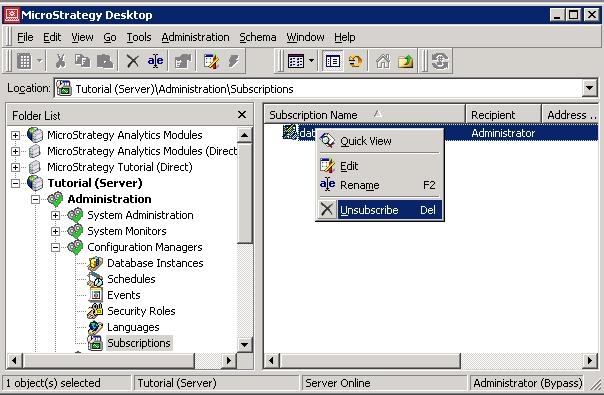The image size is (604, 395).
Task: Click the Refresh toolbar icon
Action: coord(440,61)
